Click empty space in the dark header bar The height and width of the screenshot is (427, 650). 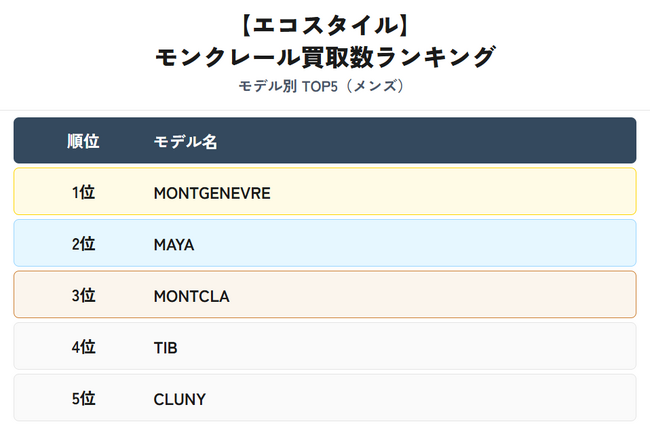450,141
